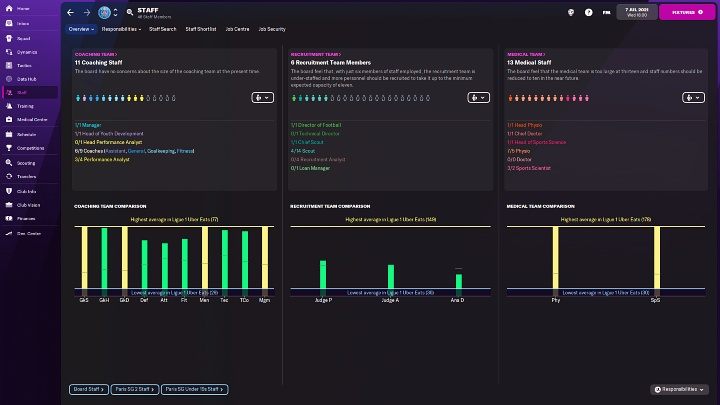
Task: Click the Board Staff button
Action: 88,389
